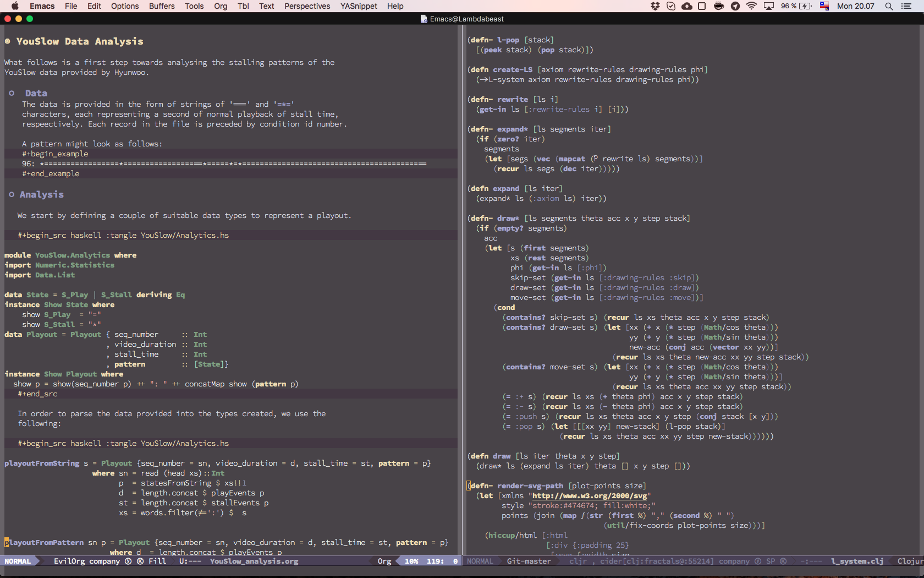Click circled K indicator in left modeline
Screen dimensions: 924x578
pos(140,561)
